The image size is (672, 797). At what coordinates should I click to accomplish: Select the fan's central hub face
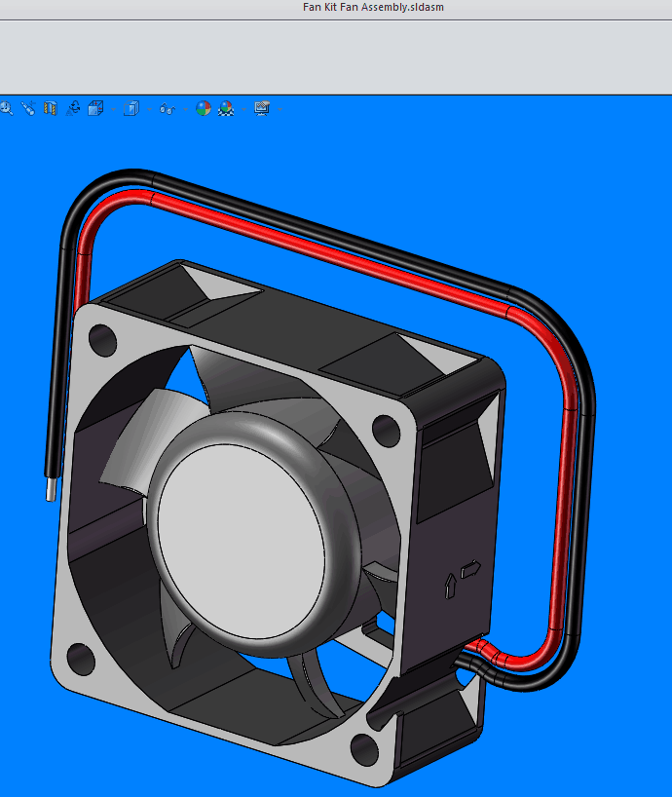click(x=242, y=542)
